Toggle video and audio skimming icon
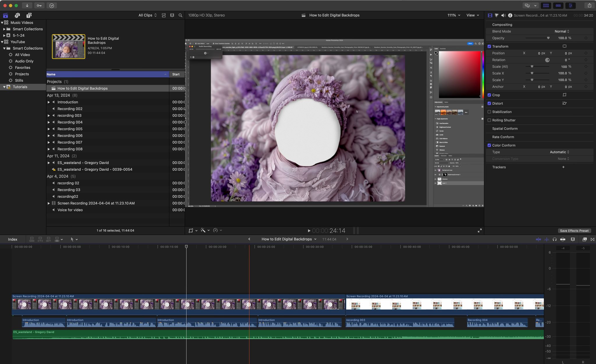Viewport: 596px width, 364px height. [x=538, y=239]
